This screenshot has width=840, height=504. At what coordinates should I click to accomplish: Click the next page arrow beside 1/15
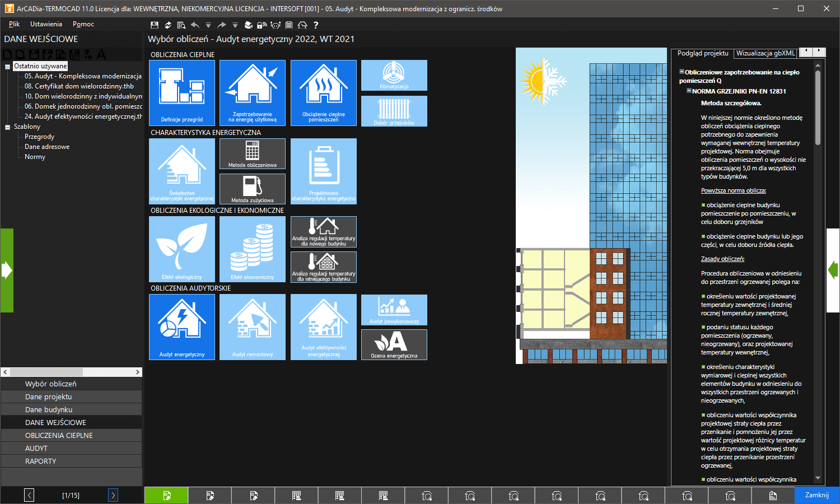point(113,495)
